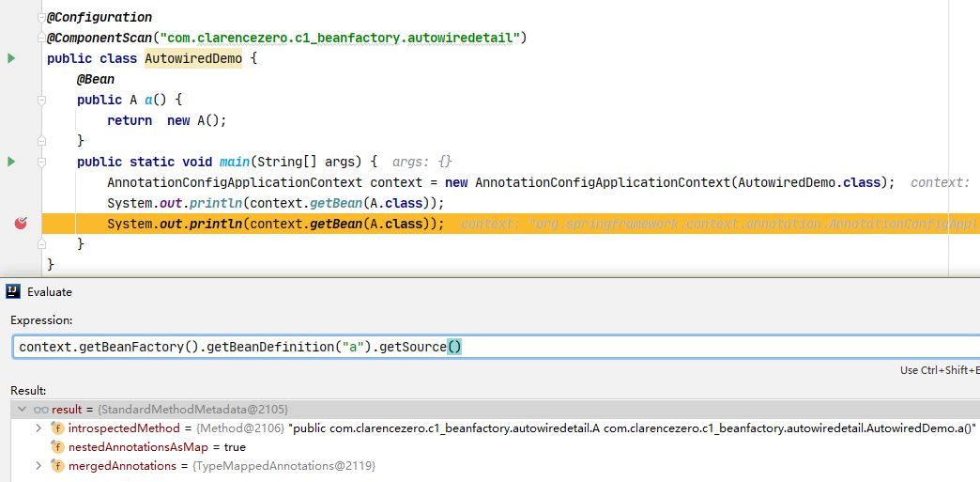This screenshot has height=482, width=980.
Task: Click the "args: {}" inline debug hint
Action: coord(421,163)
